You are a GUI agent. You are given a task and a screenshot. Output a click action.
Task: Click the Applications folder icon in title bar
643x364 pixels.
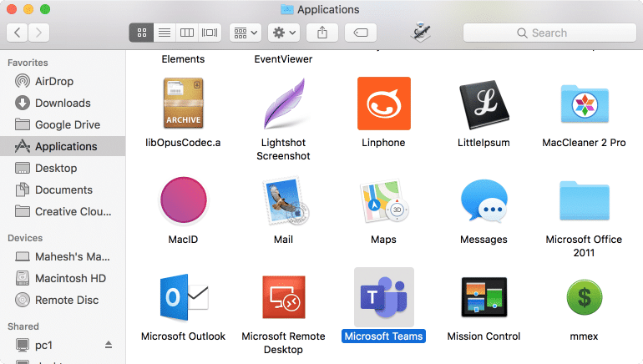click(287, 9)
